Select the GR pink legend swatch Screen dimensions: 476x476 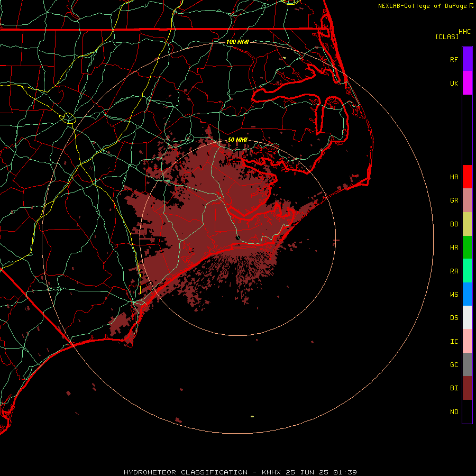pyautogui.click(x=467, y=200)
